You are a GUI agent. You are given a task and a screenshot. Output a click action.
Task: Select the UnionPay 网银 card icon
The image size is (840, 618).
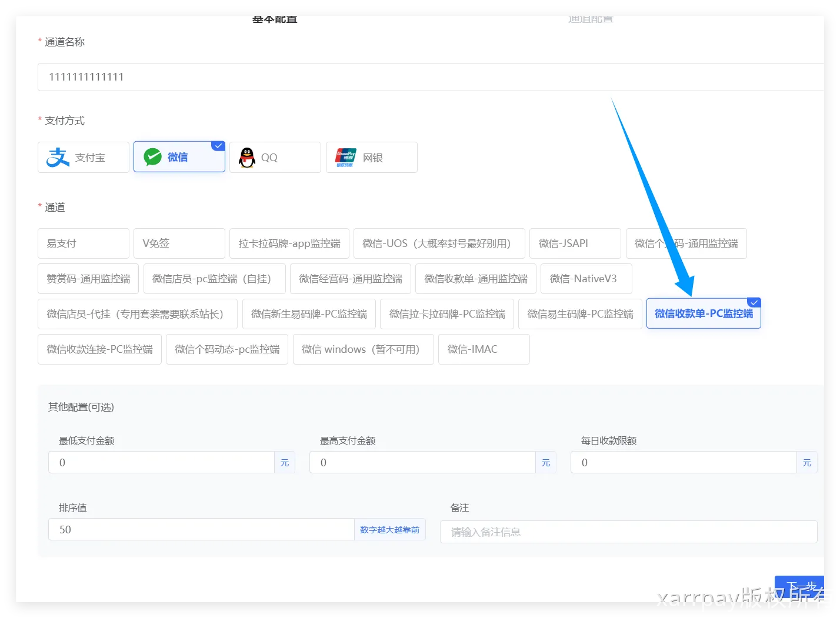(x=345, y=158)
